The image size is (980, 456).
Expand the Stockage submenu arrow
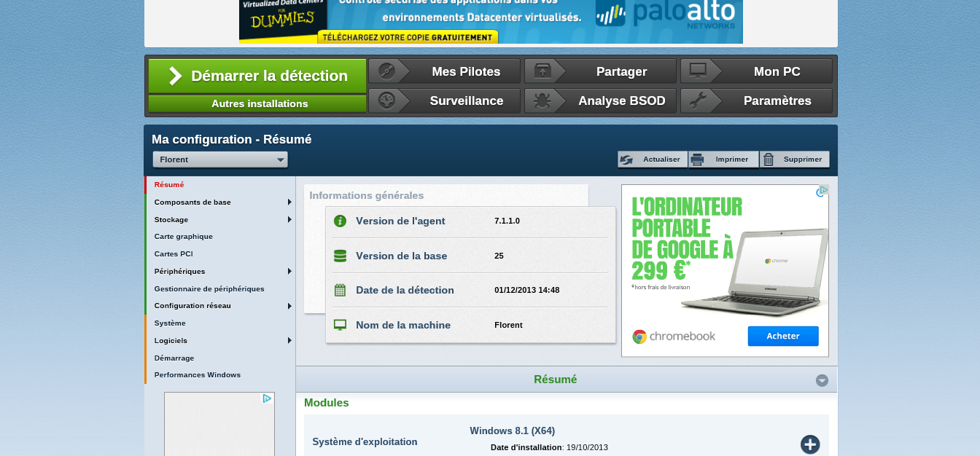pos(289,219)
